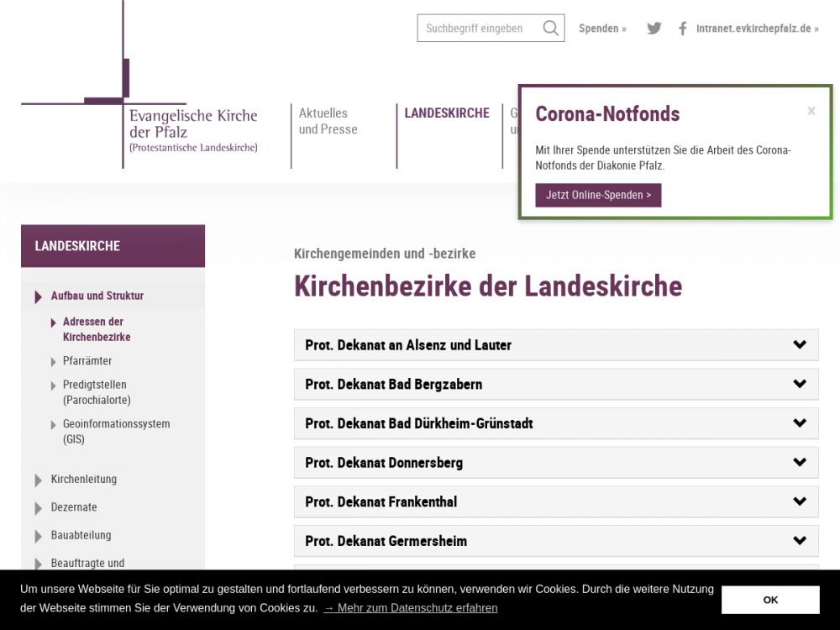Click arrow icon beside Dezernate
Screen dimensions: 840x630
[39, 508]
